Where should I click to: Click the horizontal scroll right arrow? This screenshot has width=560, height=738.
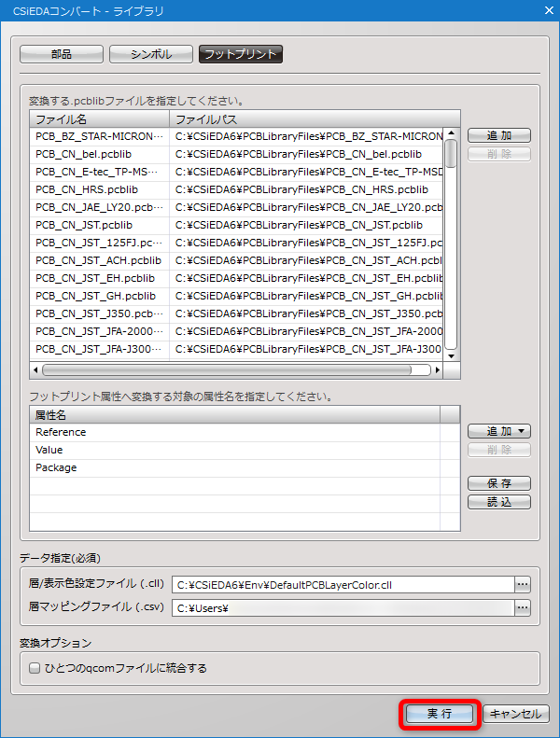(x=438, y=370)
